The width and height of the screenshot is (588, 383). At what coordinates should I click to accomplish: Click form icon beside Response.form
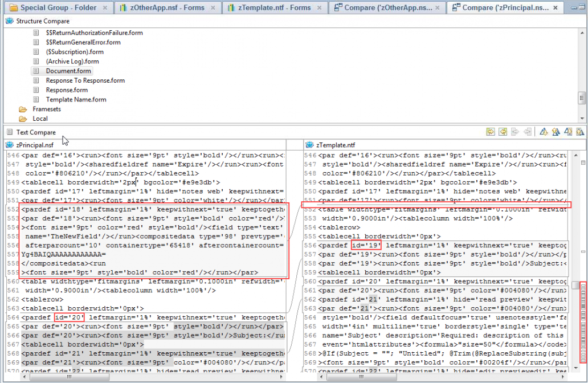click(x=36, y=90)
